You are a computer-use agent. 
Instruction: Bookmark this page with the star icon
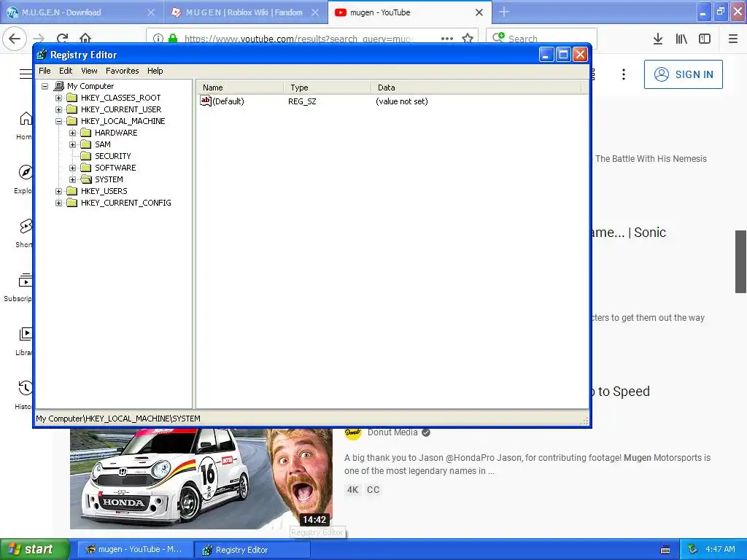click(468, 39)
